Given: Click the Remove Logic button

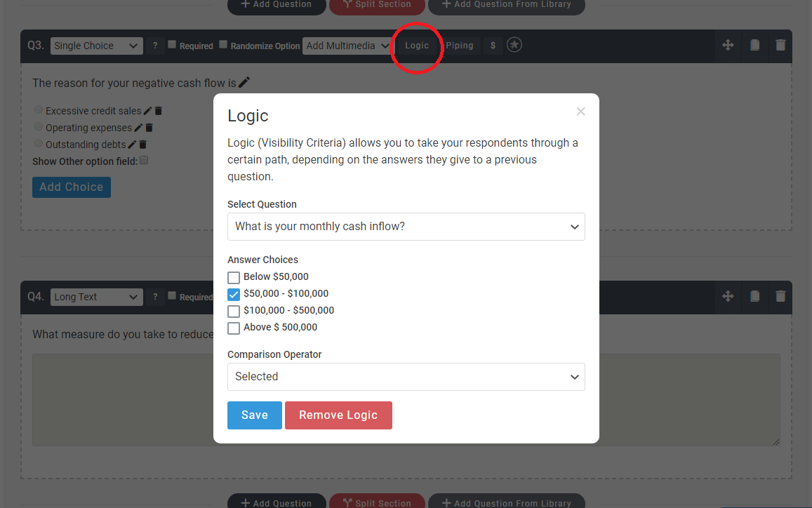Looking at the screenshot, I should [338, 415].
